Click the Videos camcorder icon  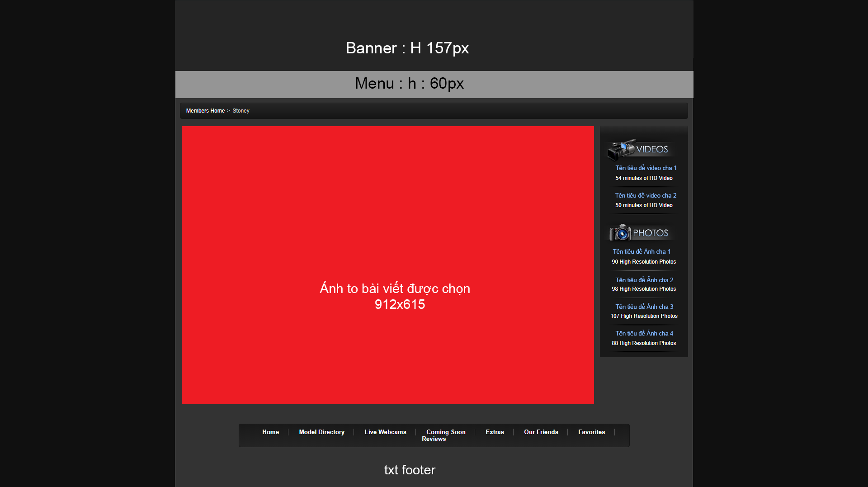click(621, 150)
